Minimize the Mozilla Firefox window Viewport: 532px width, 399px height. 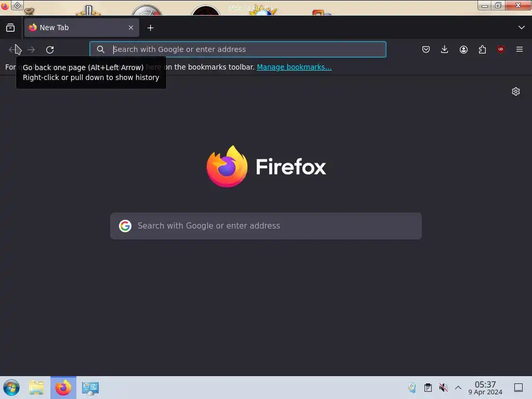pos(485,5)
